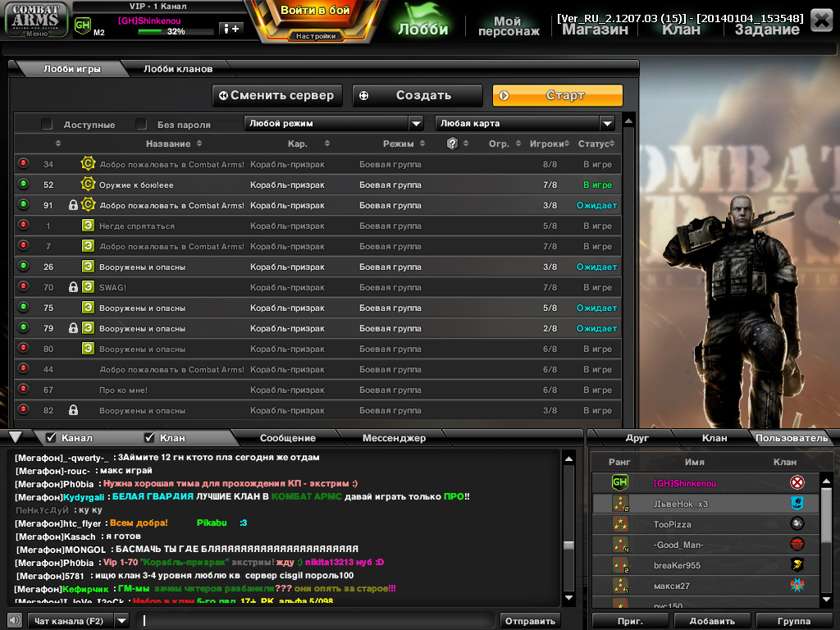Click JIbeHok_x3's blue clan emblem
The image size is (840, 630).
coord(797,503)
